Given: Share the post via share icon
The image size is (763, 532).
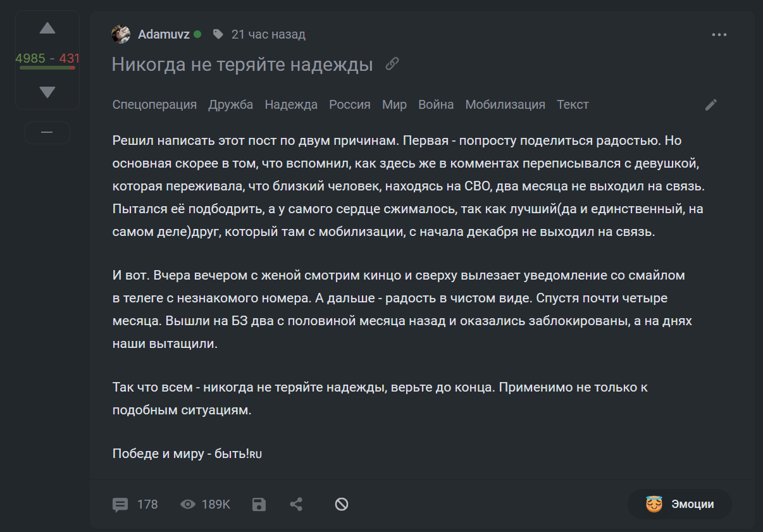Looking at the screenshot, I should pyautogui.click(x=296, y=504).
